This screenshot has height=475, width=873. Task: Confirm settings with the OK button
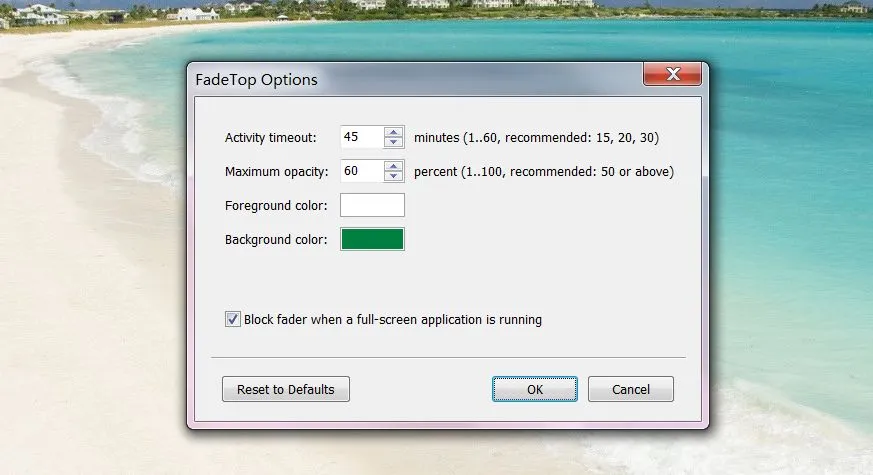point(534,389)
